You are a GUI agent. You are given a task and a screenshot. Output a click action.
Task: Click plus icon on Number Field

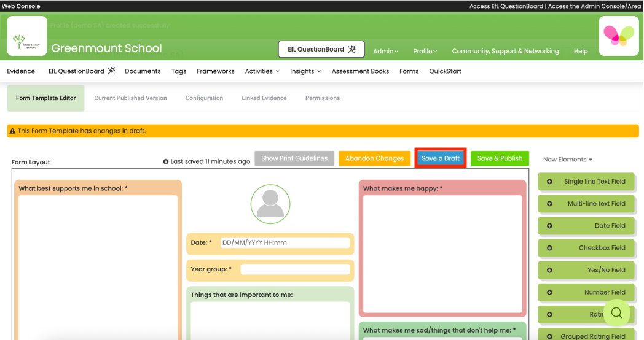549,292
